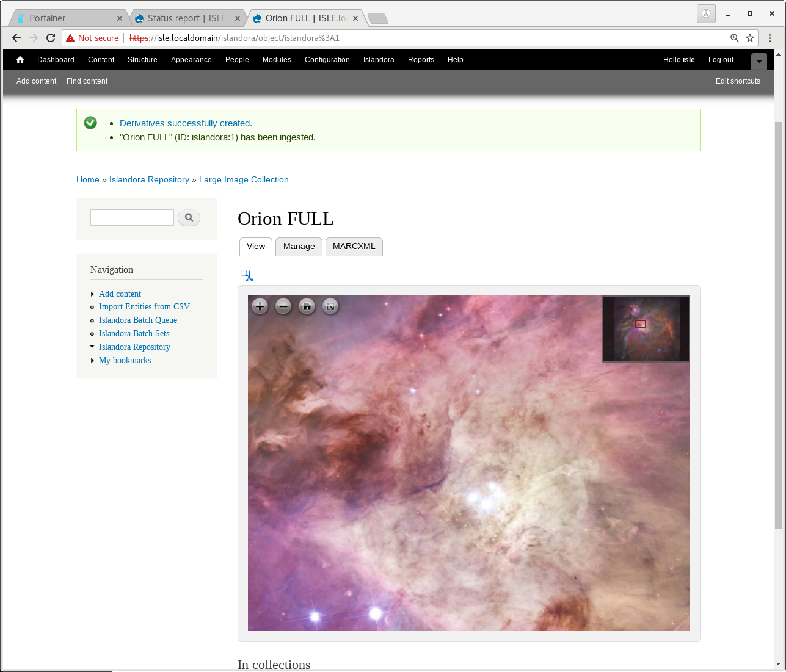
Task: Open the Configuration admin menu
Action: [327, 60]
